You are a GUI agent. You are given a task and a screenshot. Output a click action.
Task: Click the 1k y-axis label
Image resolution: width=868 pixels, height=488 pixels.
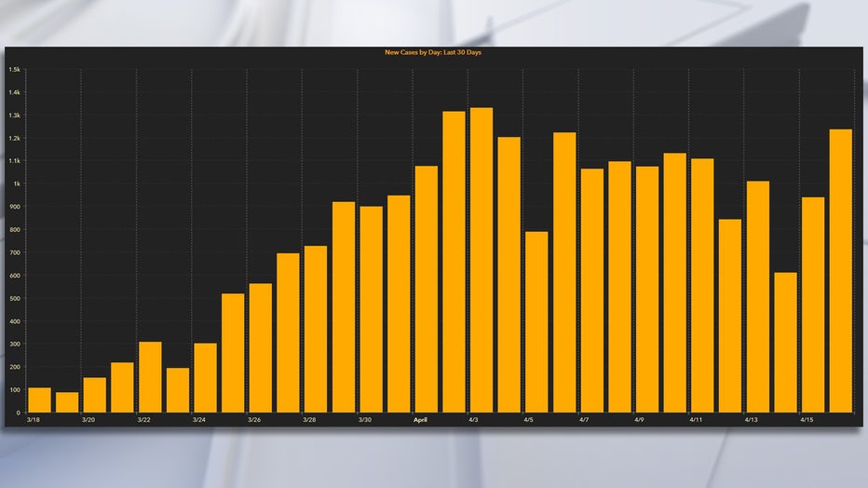pyautogui.click(x=17, y=183)
